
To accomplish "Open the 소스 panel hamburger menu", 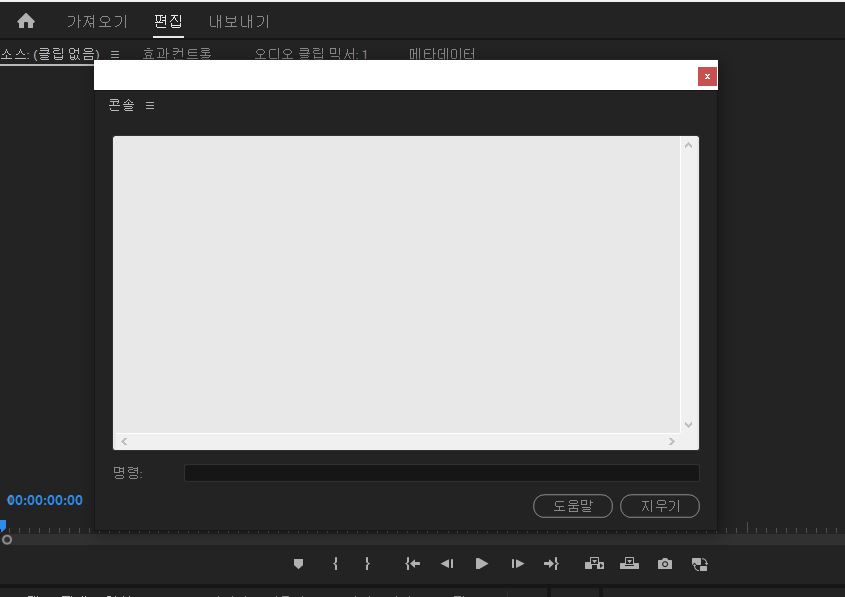I will pos(115,54).
